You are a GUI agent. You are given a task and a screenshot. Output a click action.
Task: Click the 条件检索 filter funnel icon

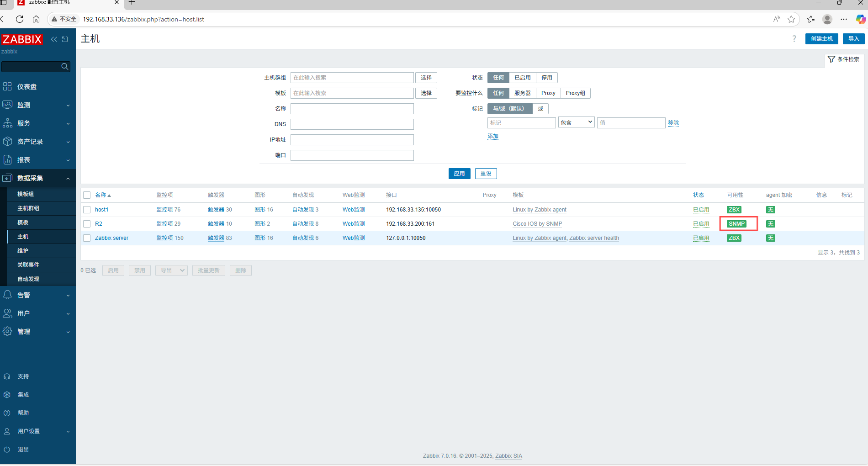tap(831, 59)
